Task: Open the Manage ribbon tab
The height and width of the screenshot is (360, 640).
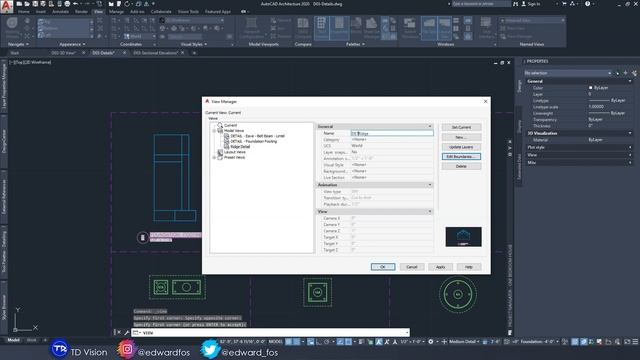Action: 116,12
